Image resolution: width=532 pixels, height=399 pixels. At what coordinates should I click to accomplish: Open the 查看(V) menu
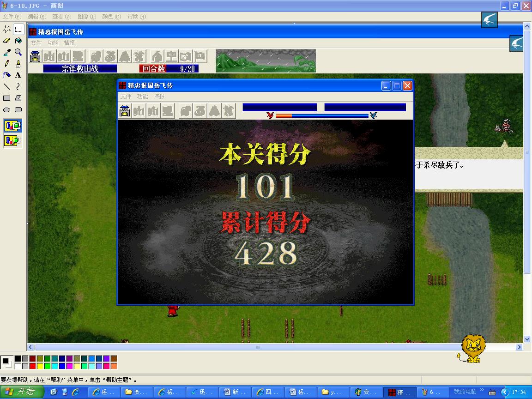[62, 17]
